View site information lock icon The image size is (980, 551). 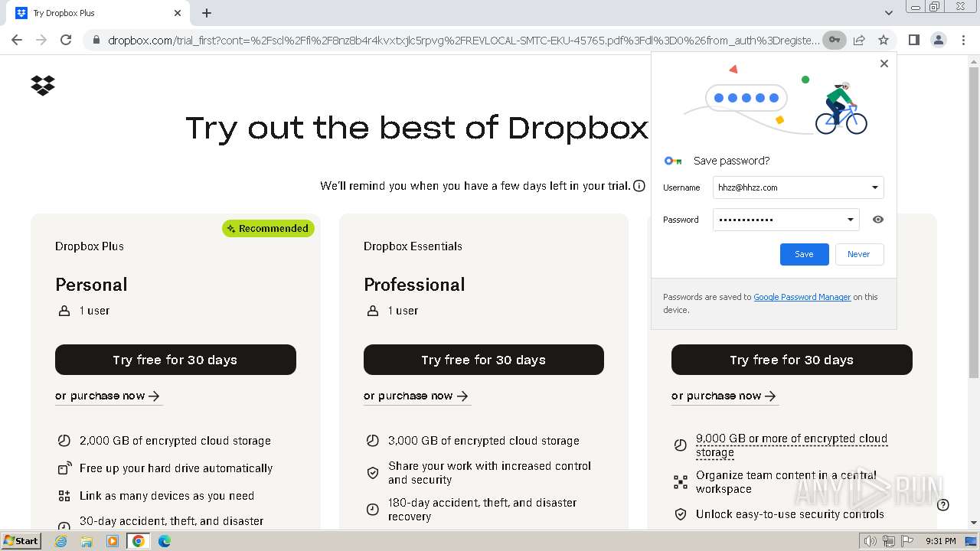click(x=96, y=40)
